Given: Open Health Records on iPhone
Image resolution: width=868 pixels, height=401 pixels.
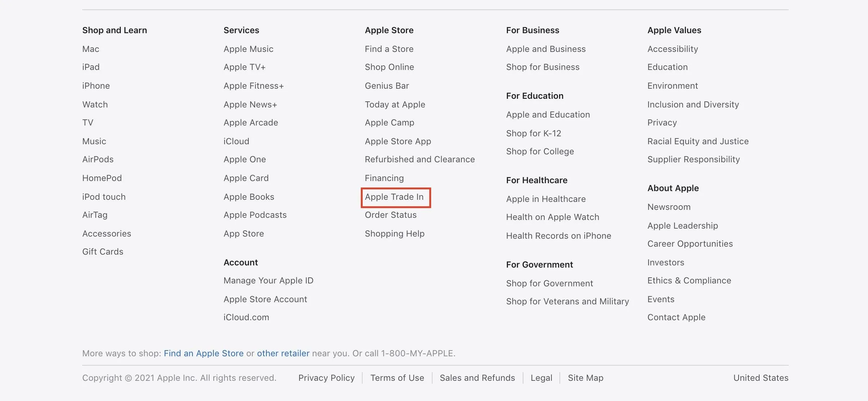Looking at the screenshot, I should [559, 236].
